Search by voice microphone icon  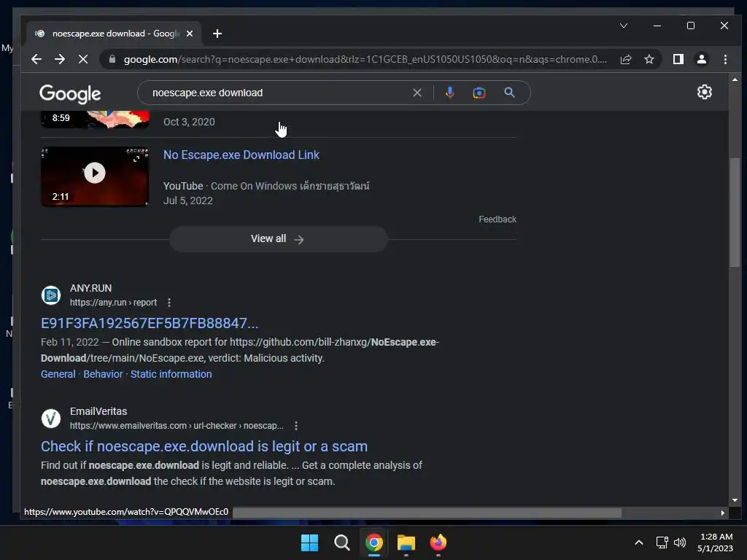[x=449, y=93]
